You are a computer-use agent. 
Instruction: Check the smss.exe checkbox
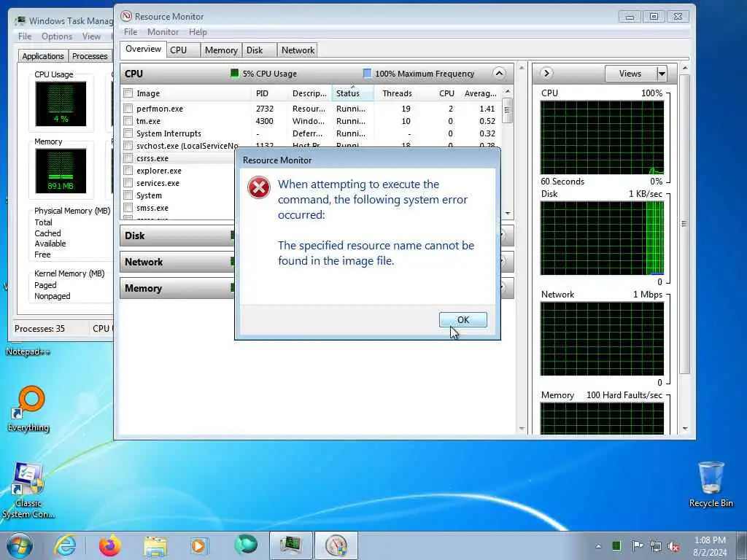128,208
